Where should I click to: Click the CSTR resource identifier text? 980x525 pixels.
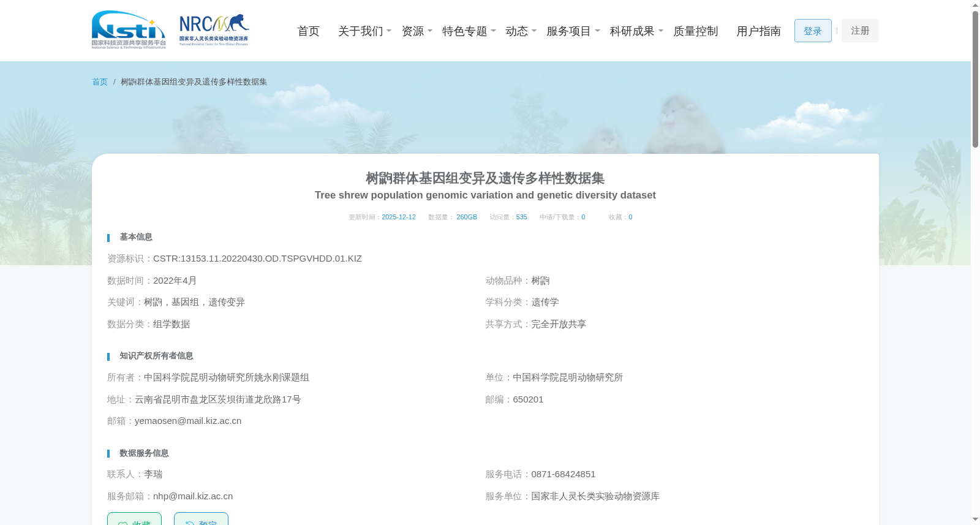pos(257,259)
